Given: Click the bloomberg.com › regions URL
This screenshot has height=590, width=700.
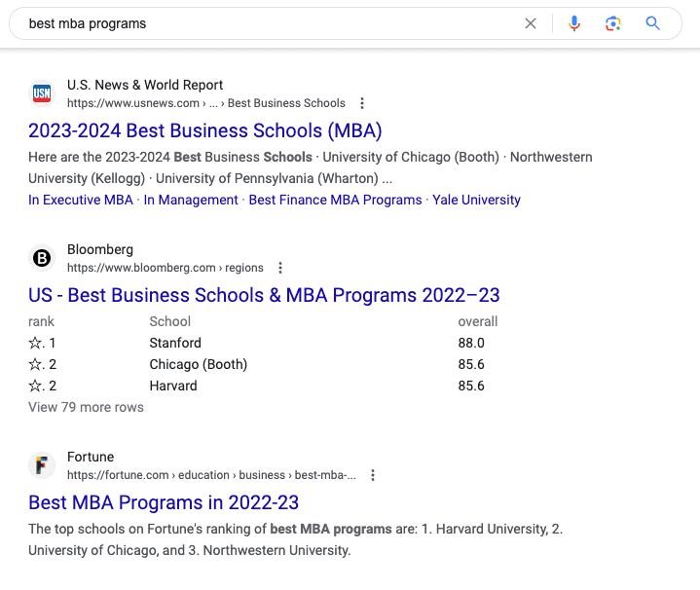Looking at the screenshot, I should 166,268.
